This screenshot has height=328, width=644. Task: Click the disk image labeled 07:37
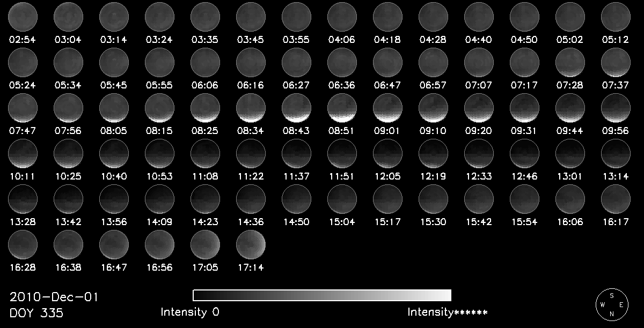(616, 62)
